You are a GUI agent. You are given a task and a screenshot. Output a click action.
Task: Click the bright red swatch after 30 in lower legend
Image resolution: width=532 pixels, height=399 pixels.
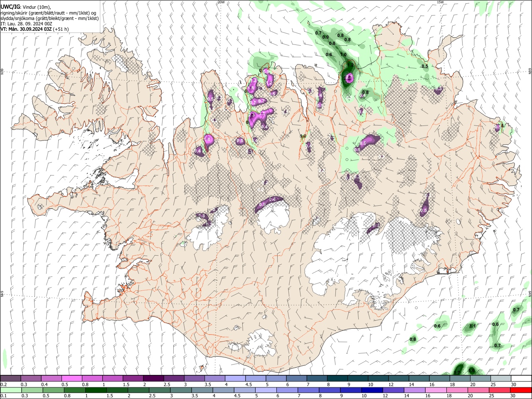520,390
